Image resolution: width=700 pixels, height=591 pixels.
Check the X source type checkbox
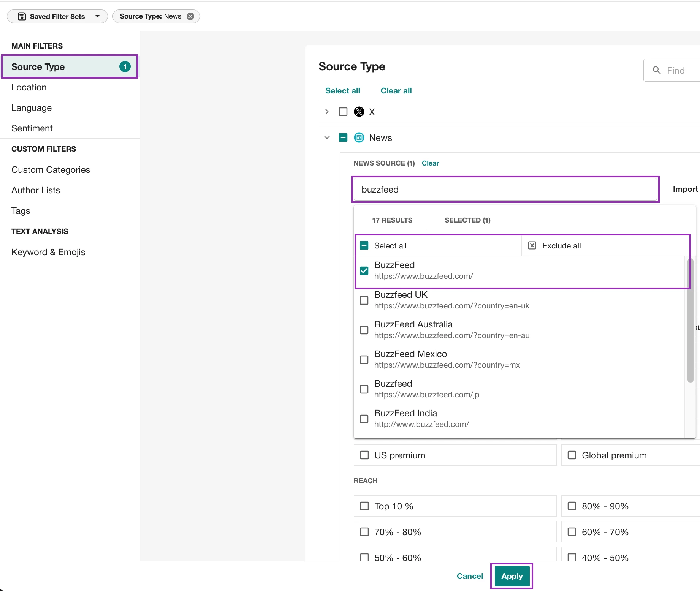pyautogui.click(x=343, y=112)
